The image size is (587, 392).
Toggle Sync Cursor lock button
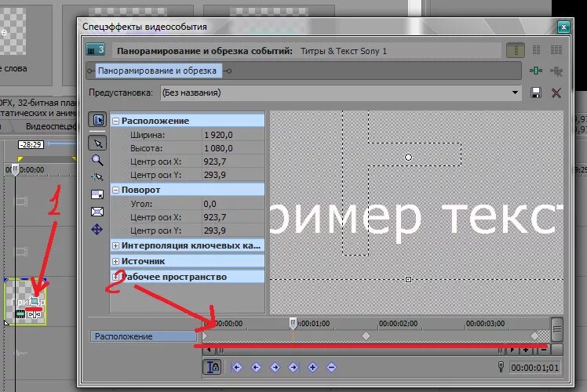pyautogui.click(x=212, y=367)
